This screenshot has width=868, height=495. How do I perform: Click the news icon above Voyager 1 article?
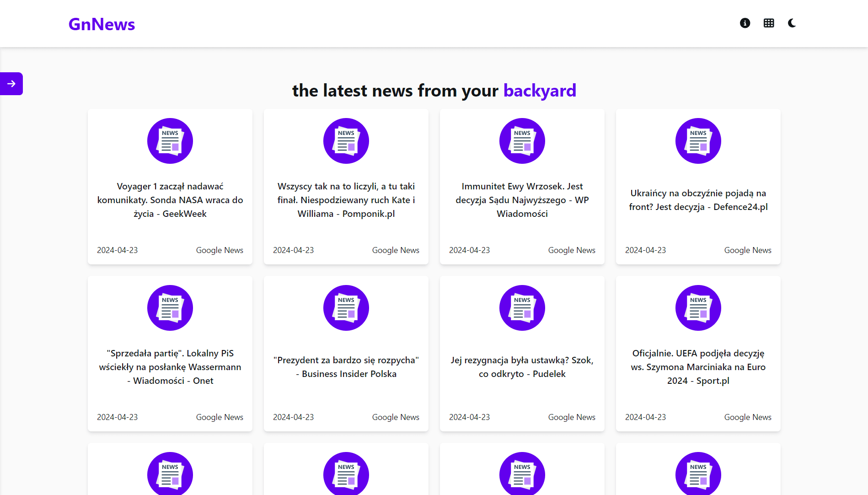point(170,141)
